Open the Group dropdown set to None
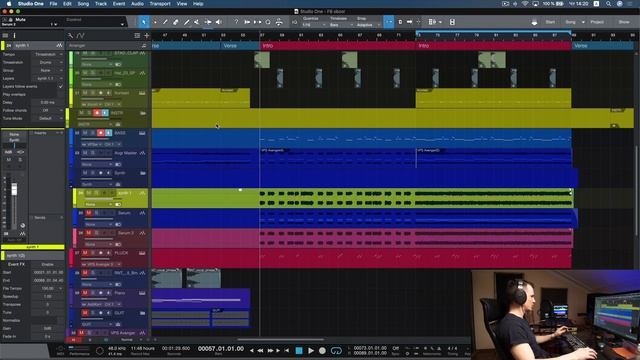 click(48, 71)
